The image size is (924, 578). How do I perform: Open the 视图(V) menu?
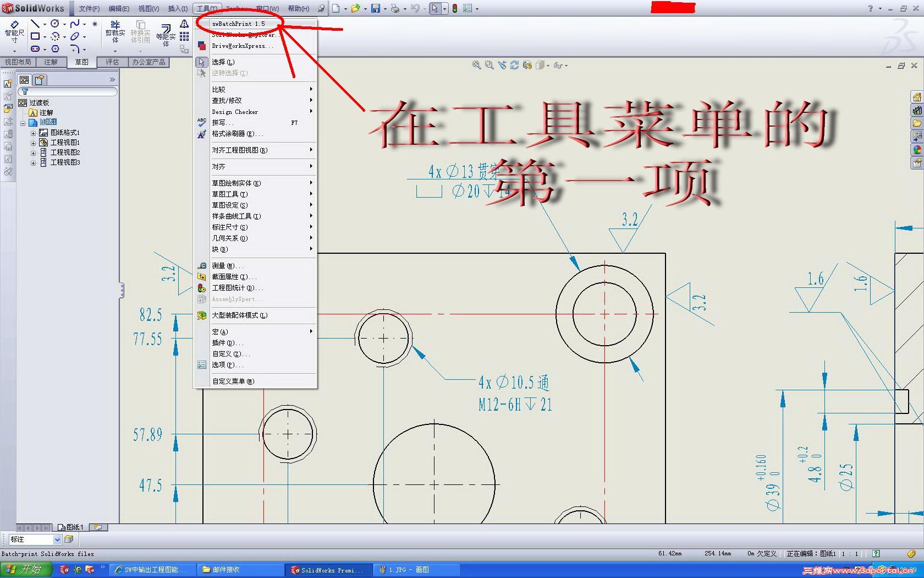(x=148, y=9)
